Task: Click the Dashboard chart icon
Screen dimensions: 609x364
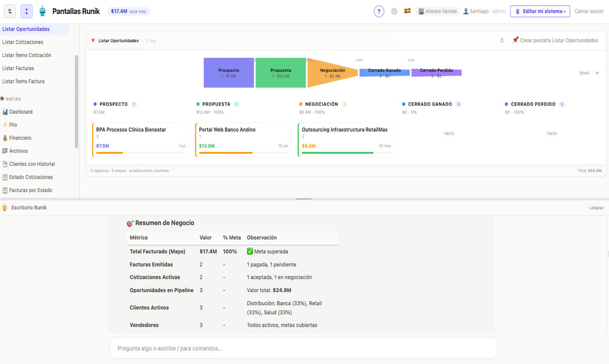Action: 5,112
